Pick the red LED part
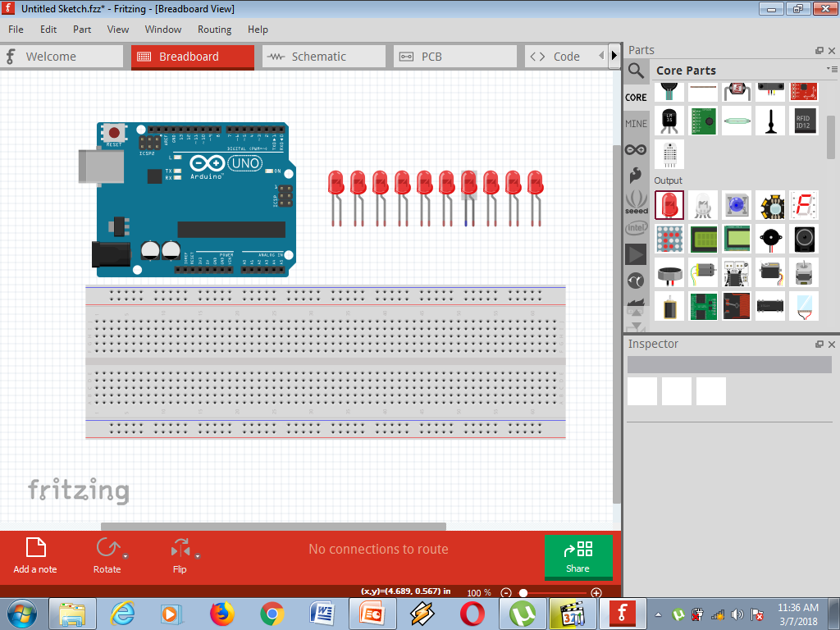Image resolution: width=840 pixels, height=630 pixels. [x=669, y=205]
